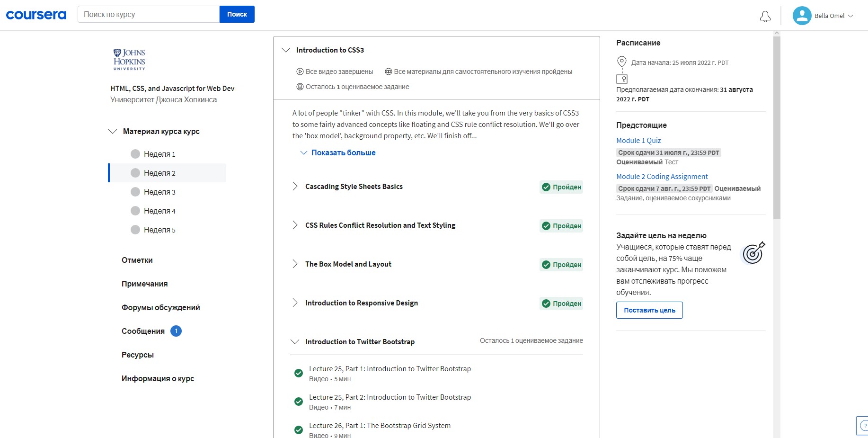Open the Module 1 Quiz link
The image size is (868, 438).
click(638, 140)
